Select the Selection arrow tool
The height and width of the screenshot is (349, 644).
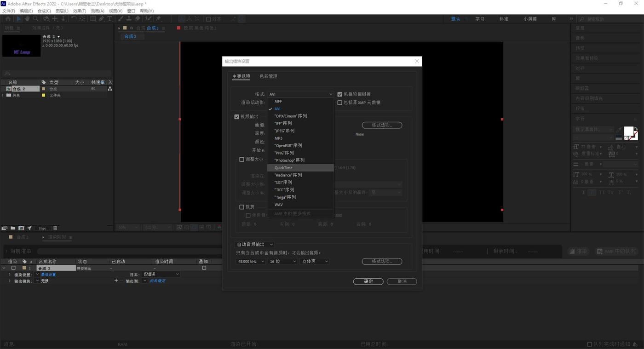coord(18,19)
